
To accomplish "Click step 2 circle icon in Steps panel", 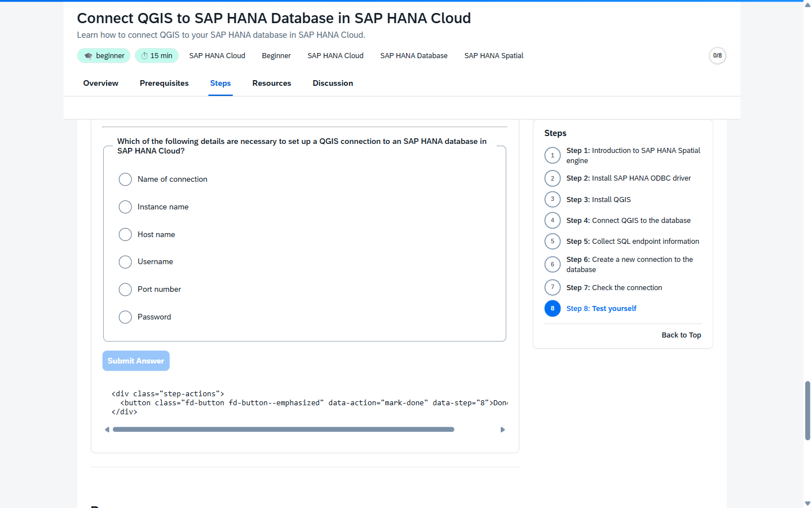I will (553, 178).
